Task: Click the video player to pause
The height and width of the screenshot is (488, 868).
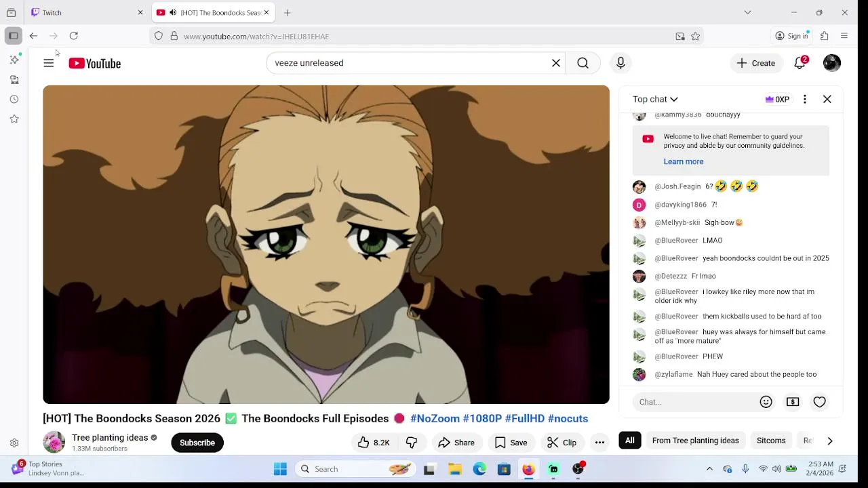Action: (x=326, y=245)
